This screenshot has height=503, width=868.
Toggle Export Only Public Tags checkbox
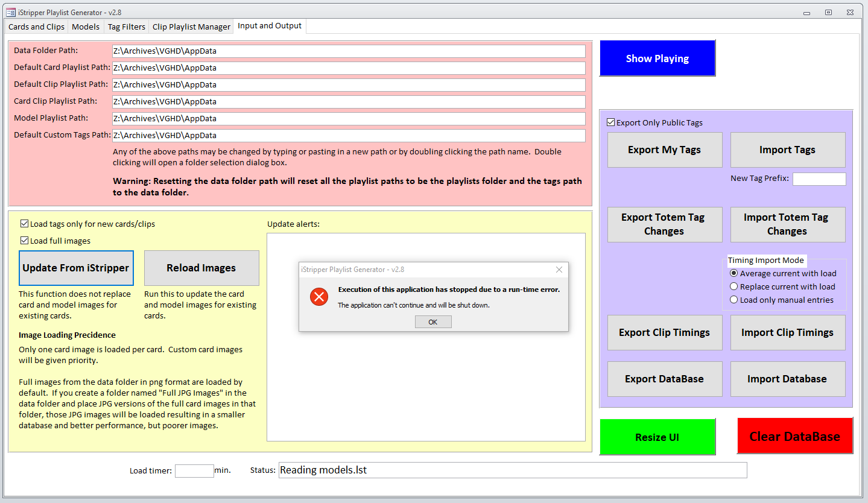[x=611, y=122]
